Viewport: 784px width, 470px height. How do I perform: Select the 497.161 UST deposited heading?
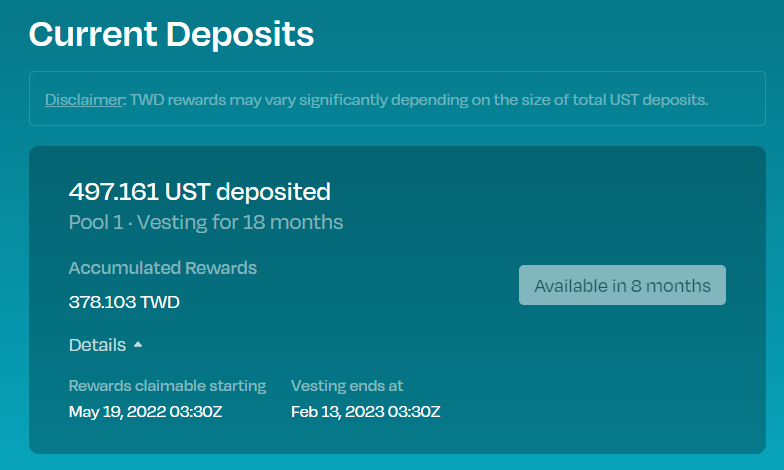pos(200,192)
